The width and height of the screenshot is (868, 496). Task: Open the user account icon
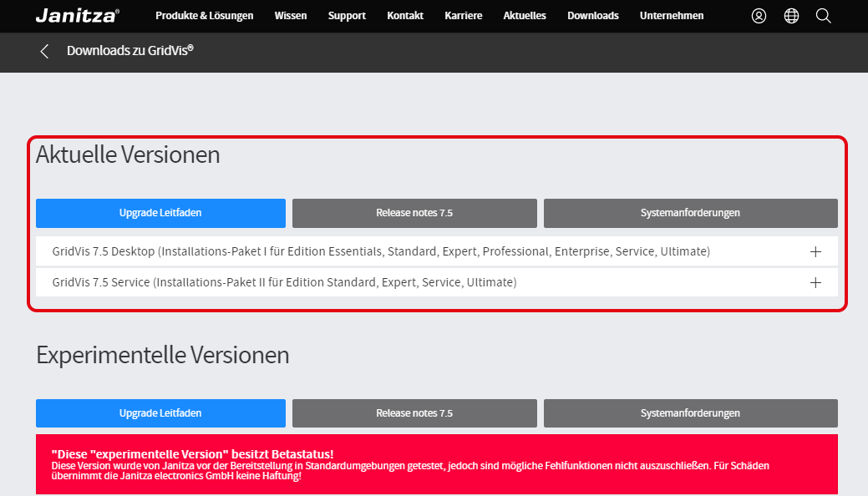[x=759, y=16]
